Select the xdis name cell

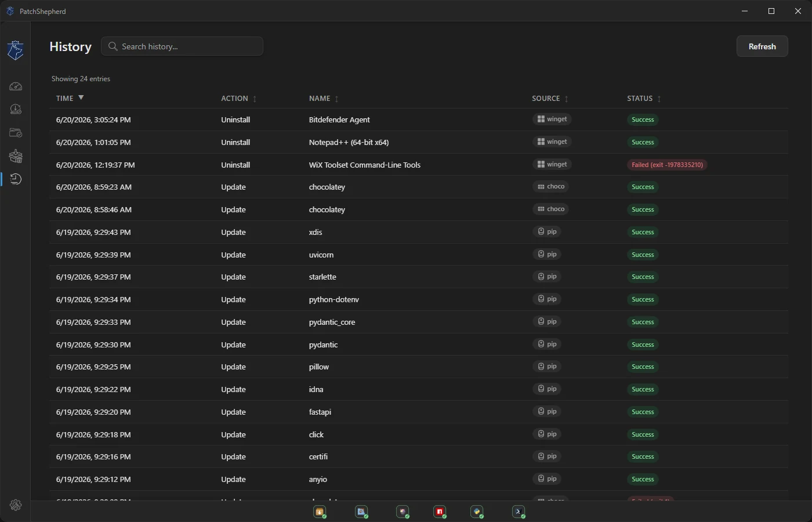316,232
